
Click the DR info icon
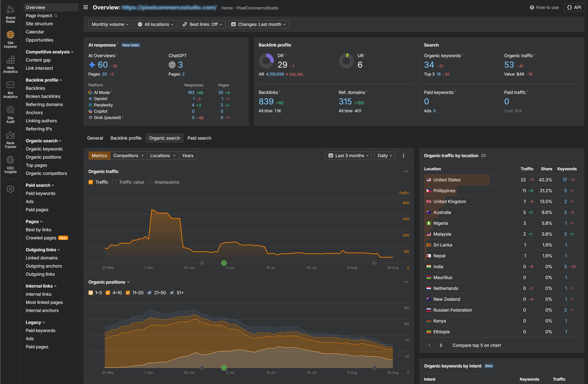pyautogui.click(x=285, y=54)
